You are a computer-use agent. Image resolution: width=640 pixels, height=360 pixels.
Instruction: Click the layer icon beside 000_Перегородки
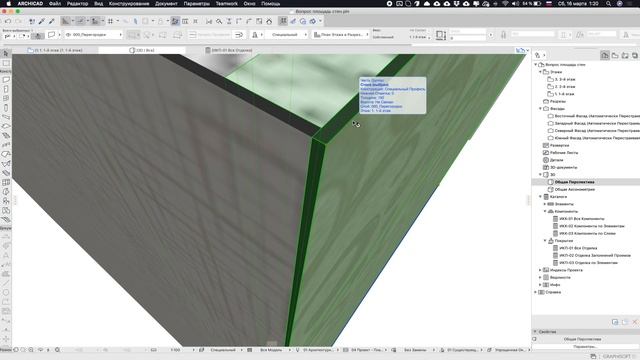pos(68,35)
